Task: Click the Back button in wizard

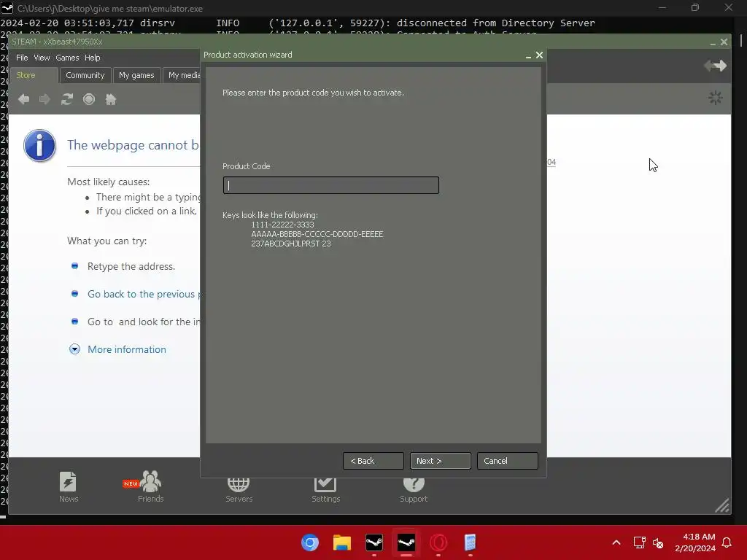Action: pos(373,461)
